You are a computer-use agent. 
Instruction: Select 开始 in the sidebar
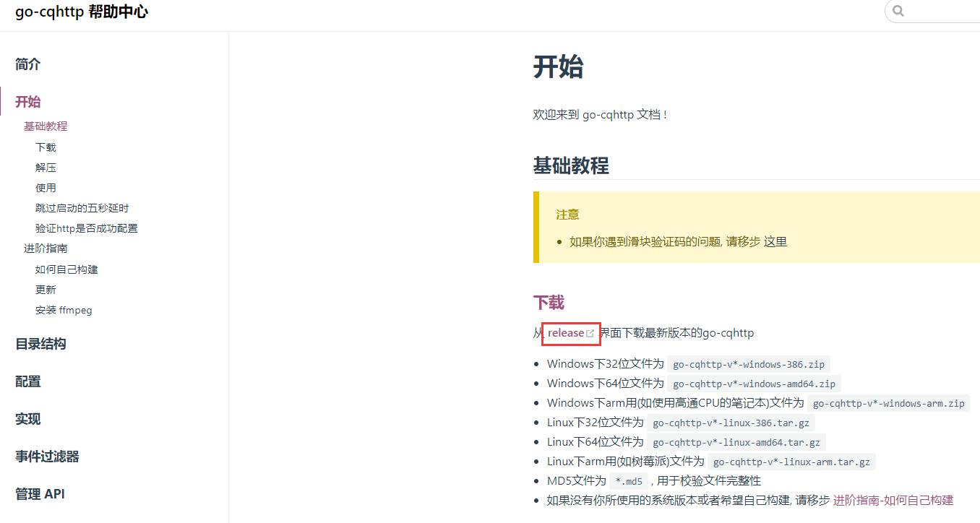pos(27,102)
